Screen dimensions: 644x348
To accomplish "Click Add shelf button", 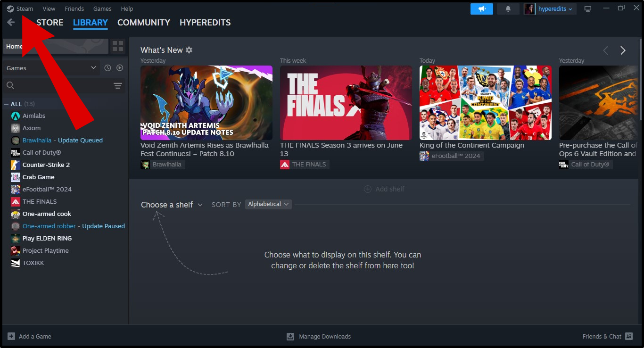I will tap(384, 189).
